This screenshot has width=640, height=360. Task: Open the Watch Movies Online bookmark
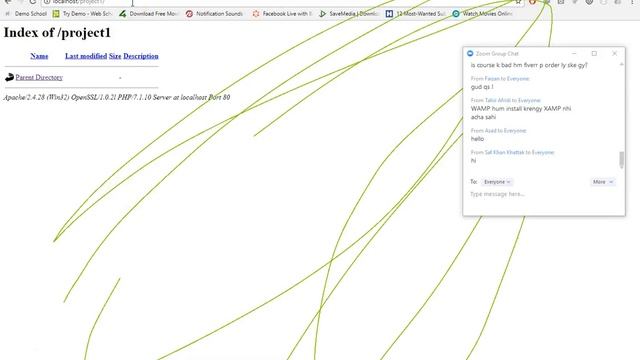tap(482, 14)
